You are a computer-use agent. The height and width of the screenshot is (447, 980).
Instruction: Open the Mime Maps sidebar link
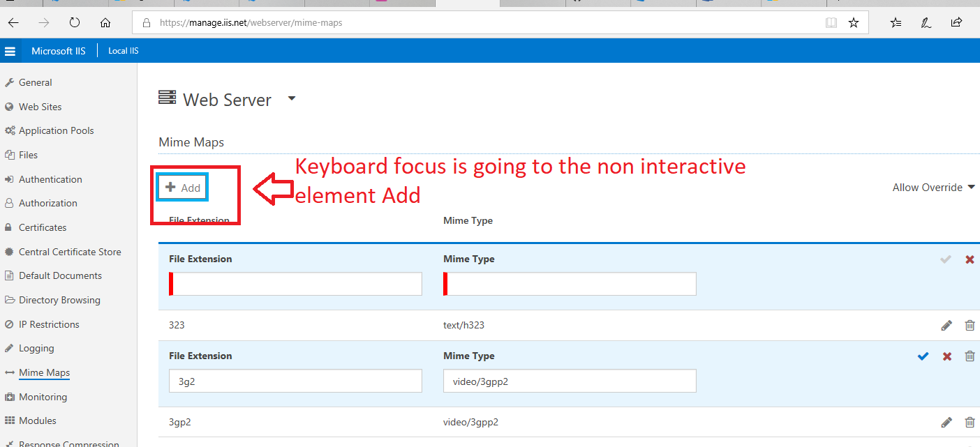[x=44, y=372]
